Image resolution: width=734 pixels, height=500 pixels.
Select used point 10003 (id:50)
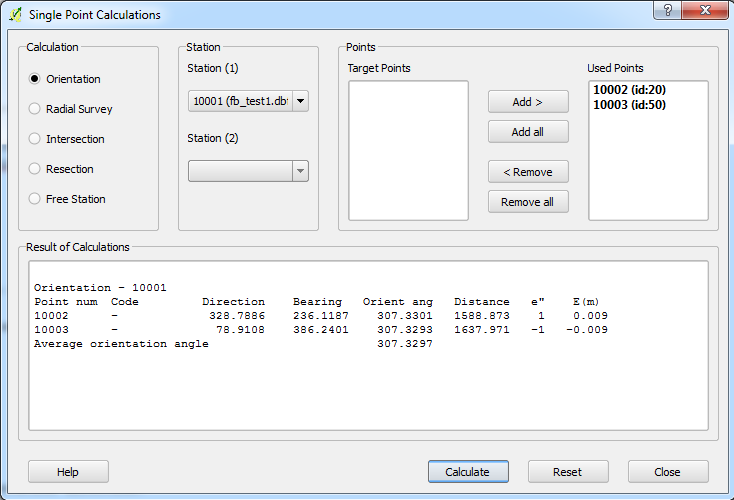click(x=630, y=104)
